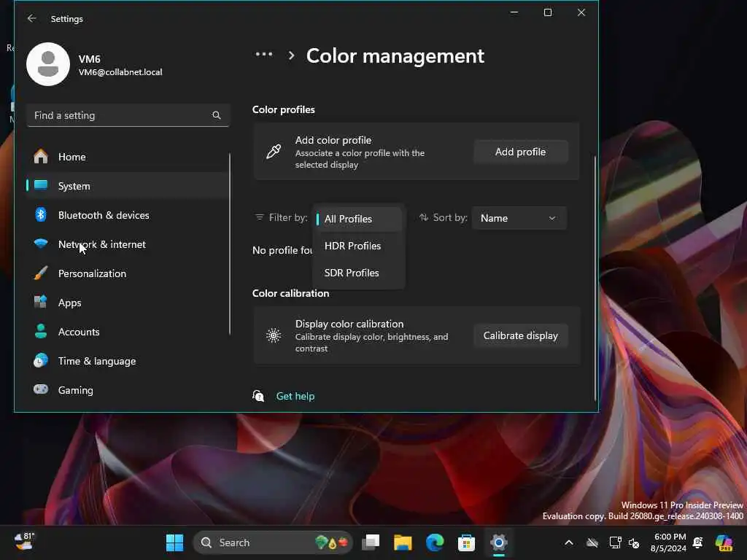Image resolution: width=747 pixels, height=560 pixels.
Task: Open the notification bell in system tray
Action: 698,542
